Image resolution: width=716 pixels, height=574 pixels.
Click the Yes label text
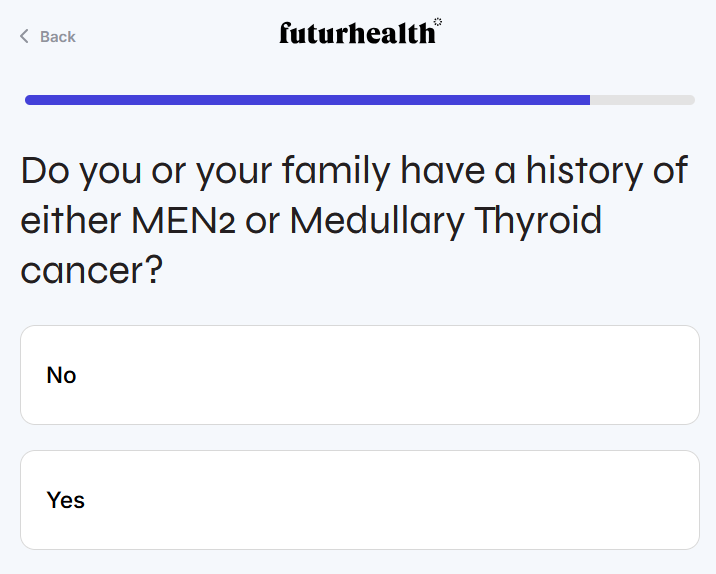point(65,500)
